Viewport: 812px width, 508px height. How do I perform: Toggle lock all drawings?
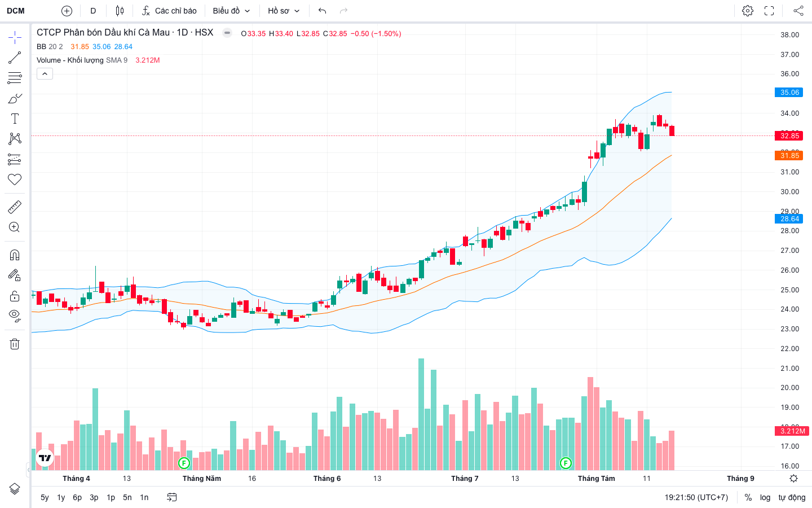pos(15,296)
